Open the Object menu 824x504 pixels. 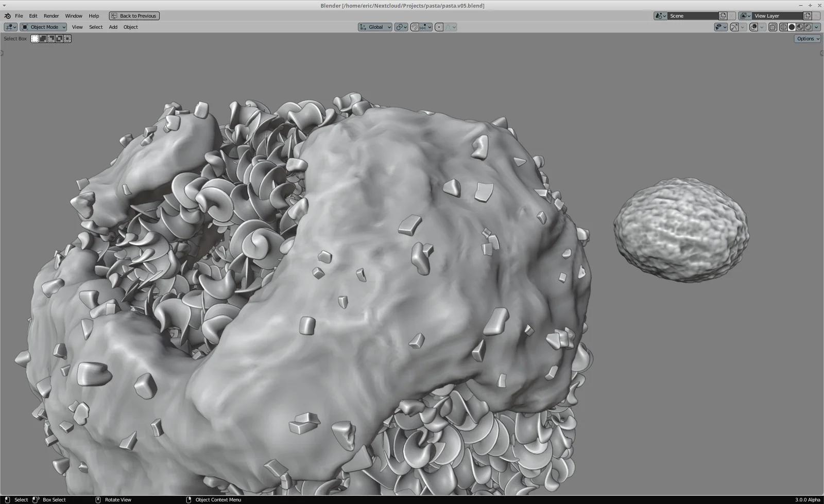[130, 27]
